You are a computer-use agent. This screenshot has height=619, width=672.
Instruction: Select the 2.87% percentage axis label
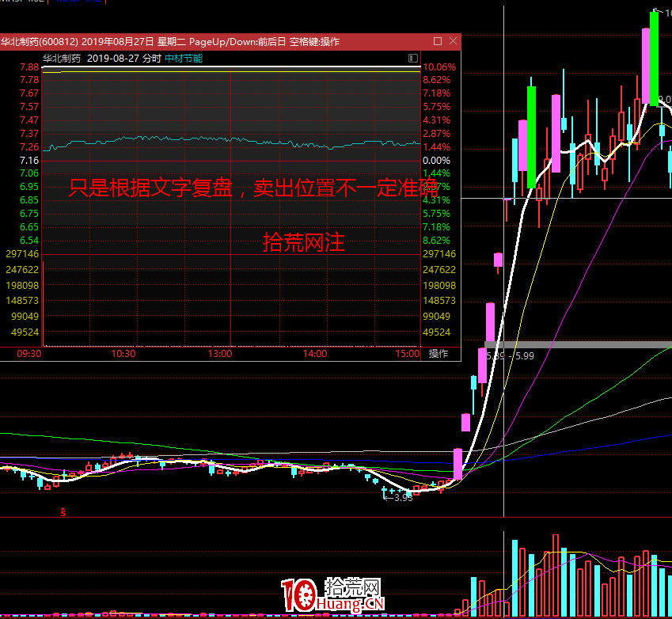(x=436, y=134)
